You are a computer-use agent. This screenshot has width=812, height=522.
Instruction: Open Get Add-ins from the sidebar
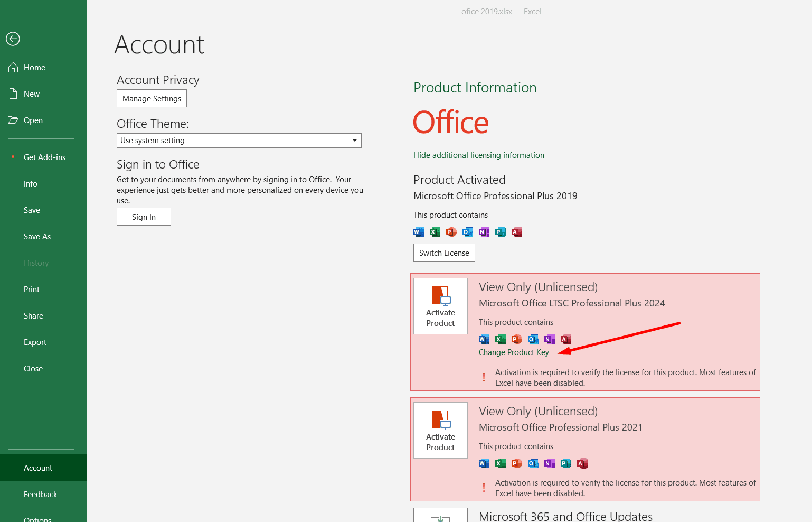click(44, 157)
